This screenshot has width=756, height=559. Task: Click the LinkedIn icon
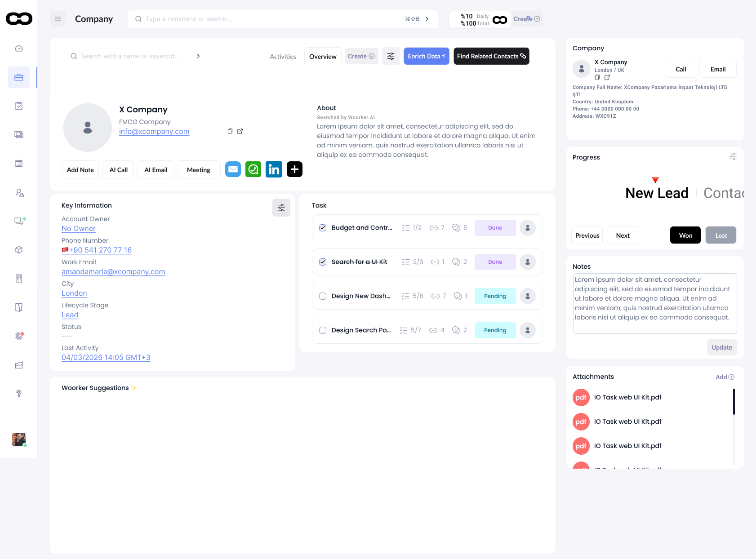[274, 169]
